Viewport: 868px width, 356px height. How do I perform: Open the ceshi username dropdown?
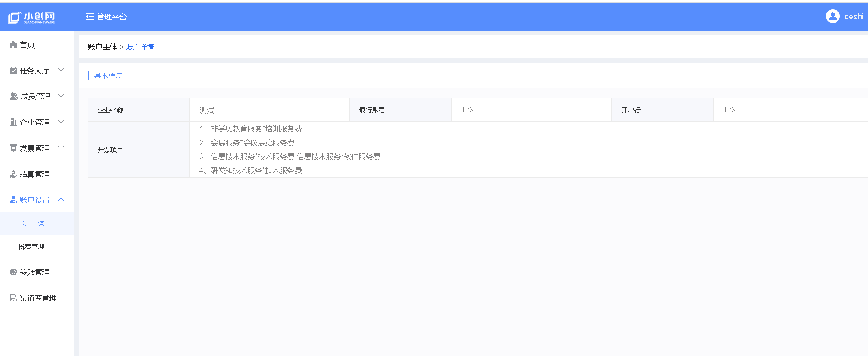(854, 17)
